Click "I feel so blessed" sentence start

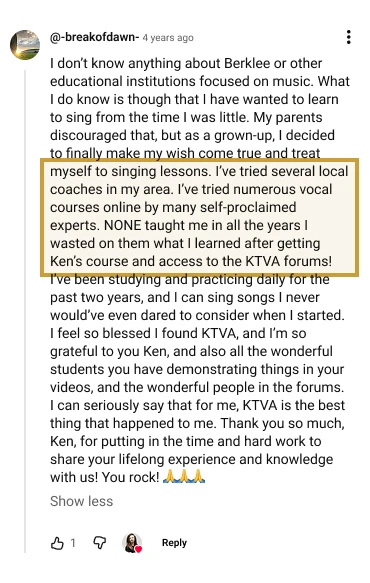(100, 333)
